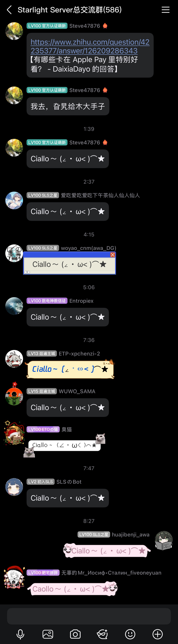Tap the Starlight Server group title

pos(70,10)
